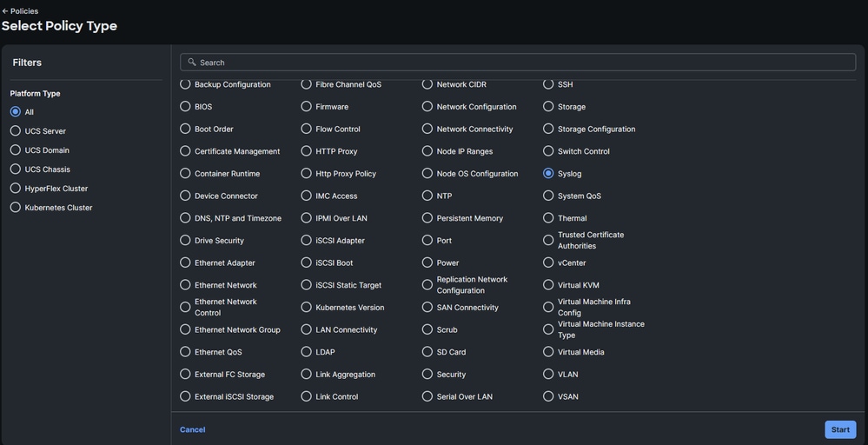Select HTTP Proxy policy
The height and width of the screenshot is (445, 868).
(306, 151)
